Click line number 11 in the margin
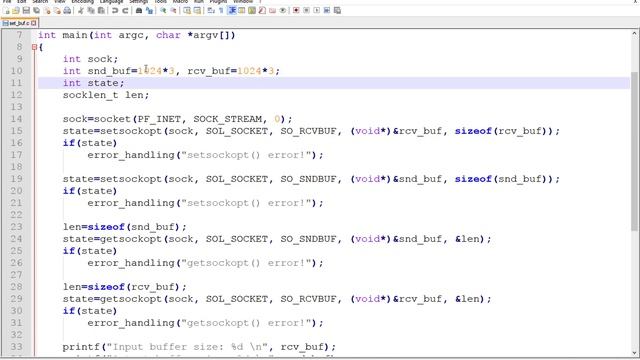The height and width of the screenshot is (360, 640). coord(16,83)
